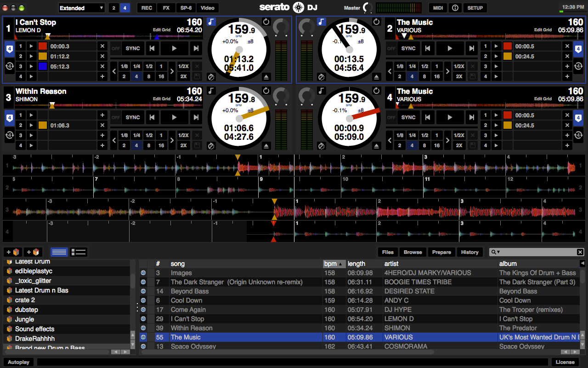Switch library to simple list view
The height and width of the screenshot is (368, 588).
click(x=59, y=252)
